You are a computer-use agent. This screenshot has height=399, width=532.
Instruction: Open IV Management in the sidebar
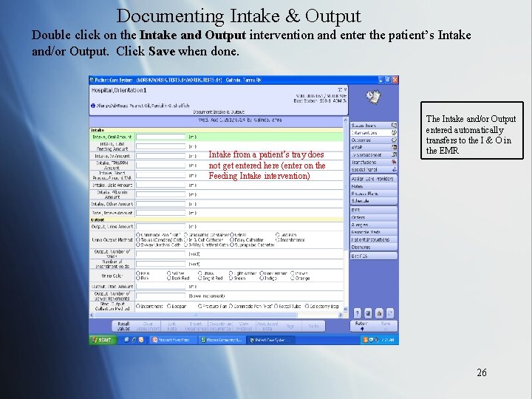point(374,154)
